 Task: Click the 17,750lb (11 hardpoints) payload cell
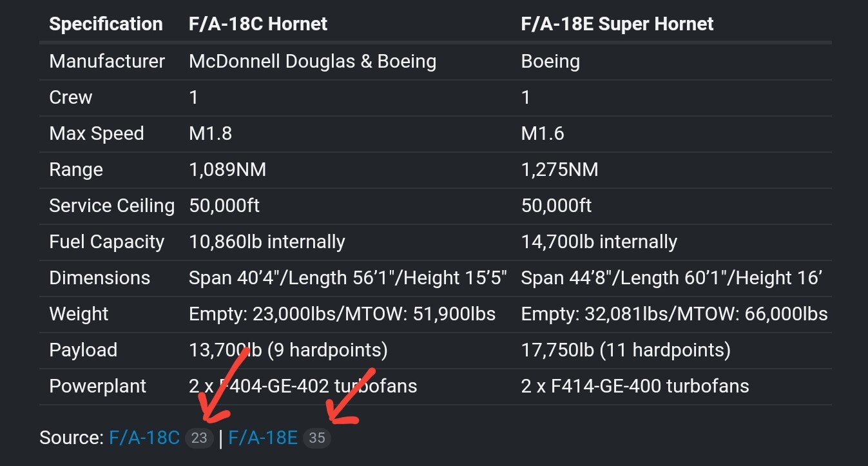pyautogui.click(x=626, y=350)
